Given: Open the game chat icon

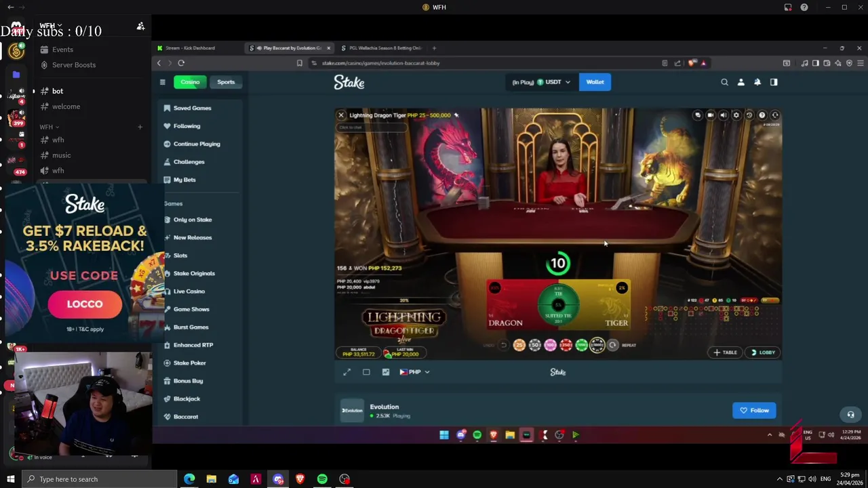Looking at the screenshot, I should [697, 115].
